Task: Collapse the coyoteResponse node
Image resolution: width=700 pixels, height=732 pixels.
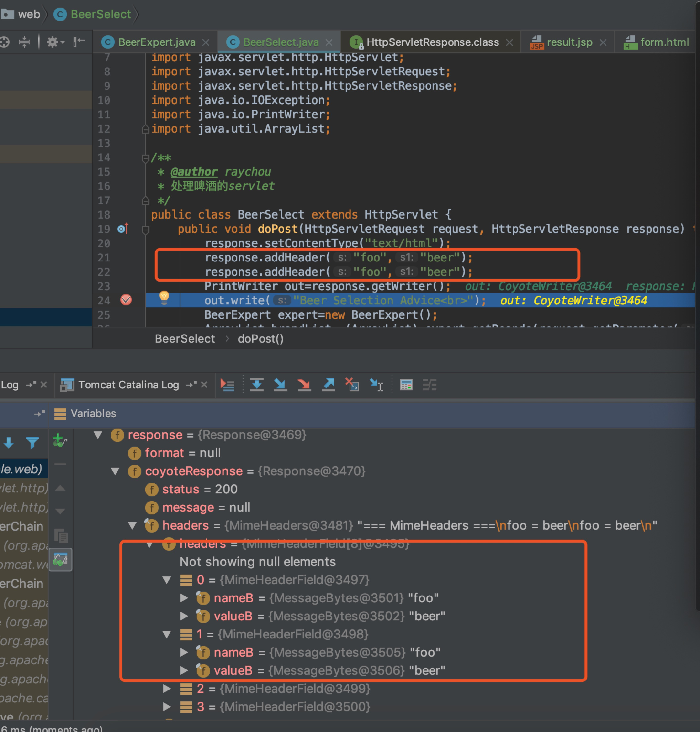Action: click(x=115, y=471)
